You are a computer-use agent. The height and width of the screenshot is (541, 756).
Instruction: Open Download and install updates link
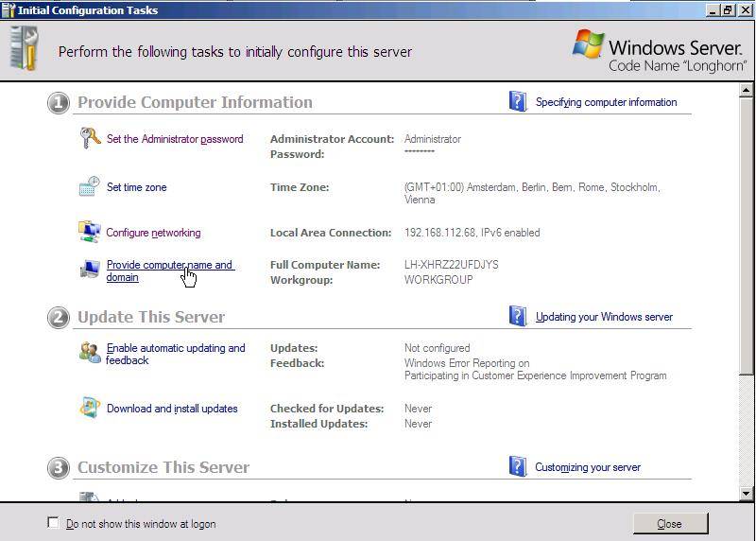[172, 409]
